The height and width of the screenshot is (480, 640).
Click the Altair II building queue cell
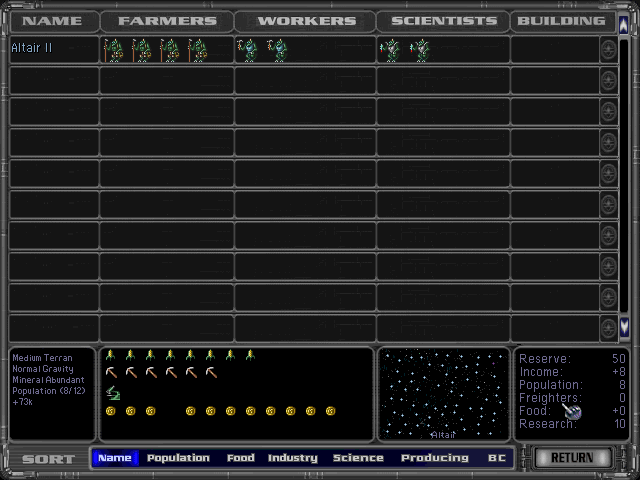555,50
